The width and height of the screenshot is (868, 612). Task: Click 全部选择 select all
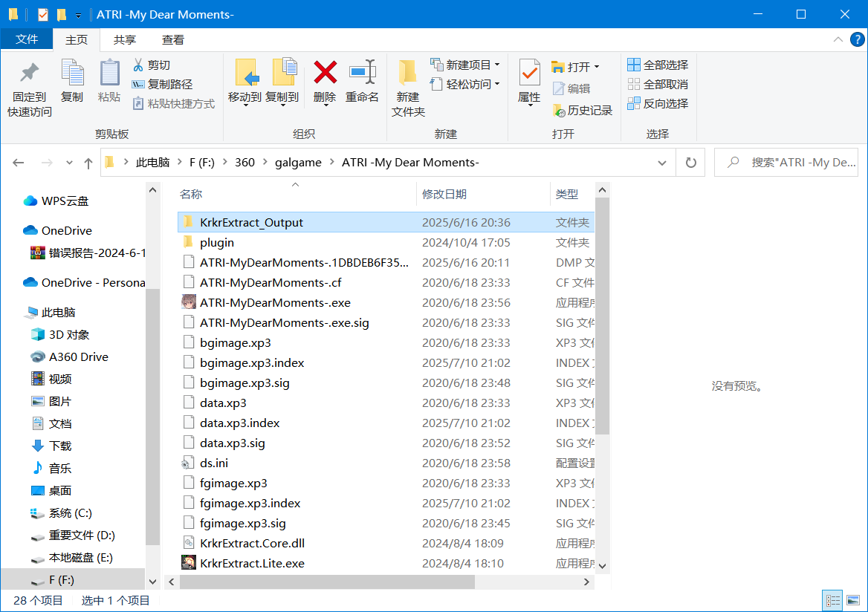point(658,65)
